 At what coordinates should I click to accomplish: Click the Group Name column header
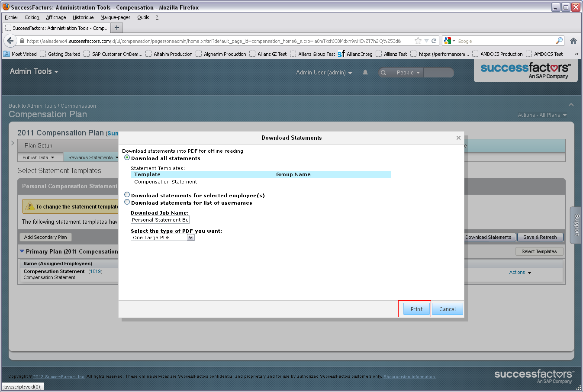click(293, 174)
